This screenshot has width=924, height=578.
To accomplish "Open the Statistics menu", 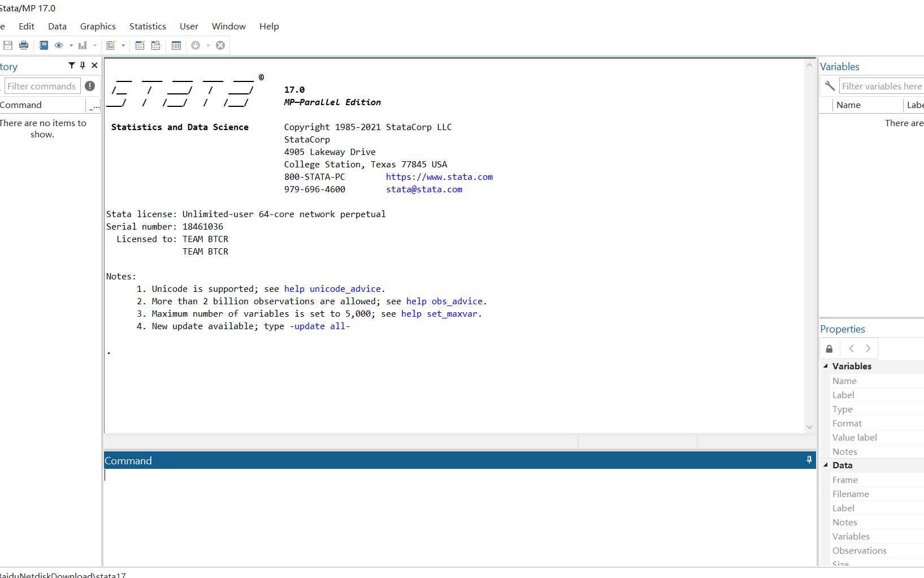I will tap(147, 26).
